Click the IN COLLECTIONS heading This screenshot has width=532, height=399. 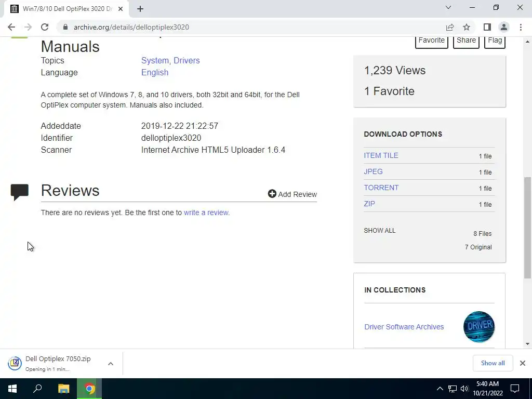pyautogui.click(x=395, y=290)
